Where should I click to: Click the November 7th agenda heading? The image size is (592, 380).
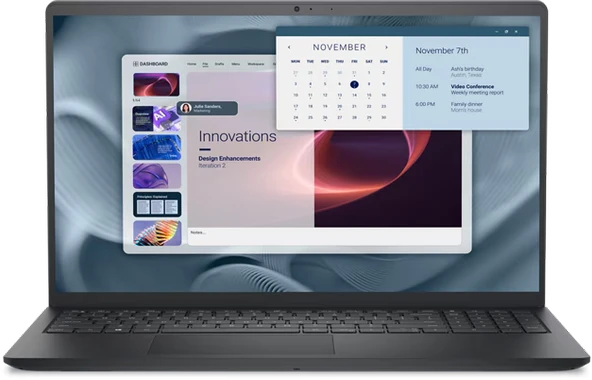point(442,51)
